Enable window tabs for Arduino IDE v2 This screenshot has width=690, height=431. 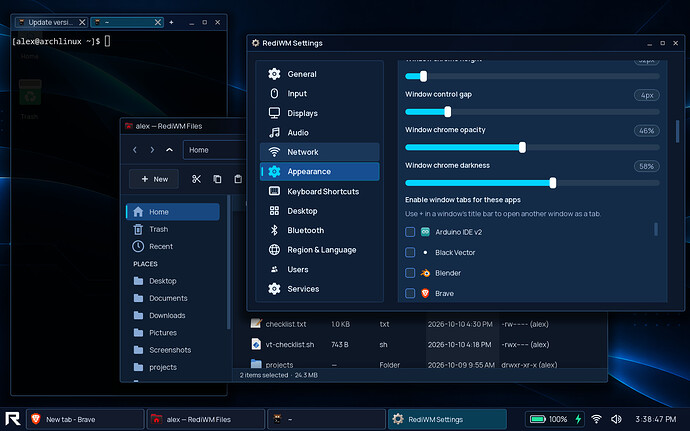410,232
